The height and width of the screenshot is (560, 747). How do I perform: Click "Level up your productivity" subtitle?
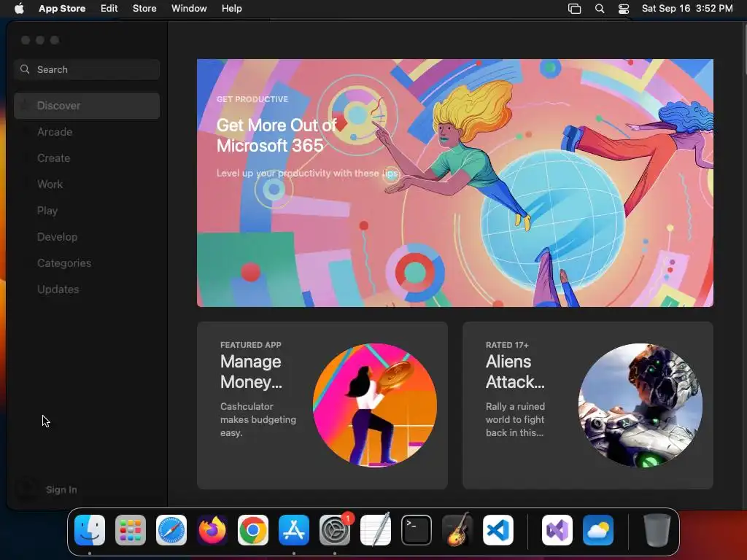307,174
